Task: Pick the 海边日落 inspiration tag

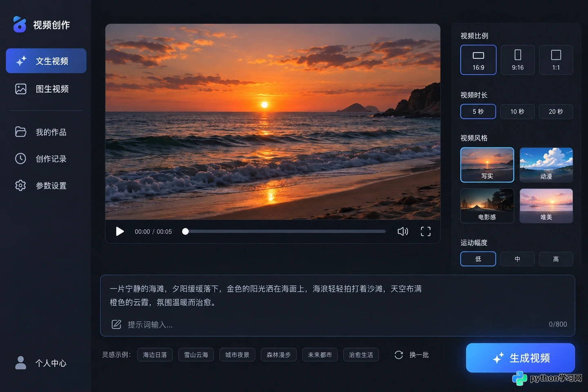Action: coord(155,355)
